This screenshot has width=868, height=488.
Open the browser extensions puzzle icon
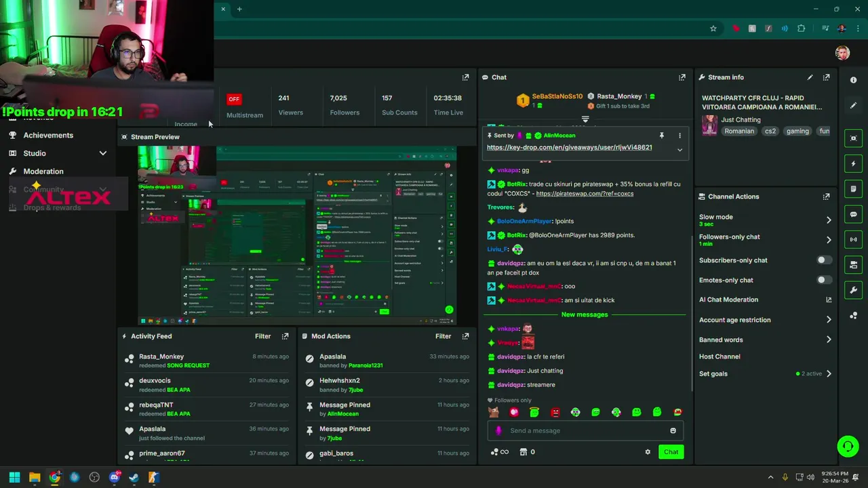click(802, 28)
